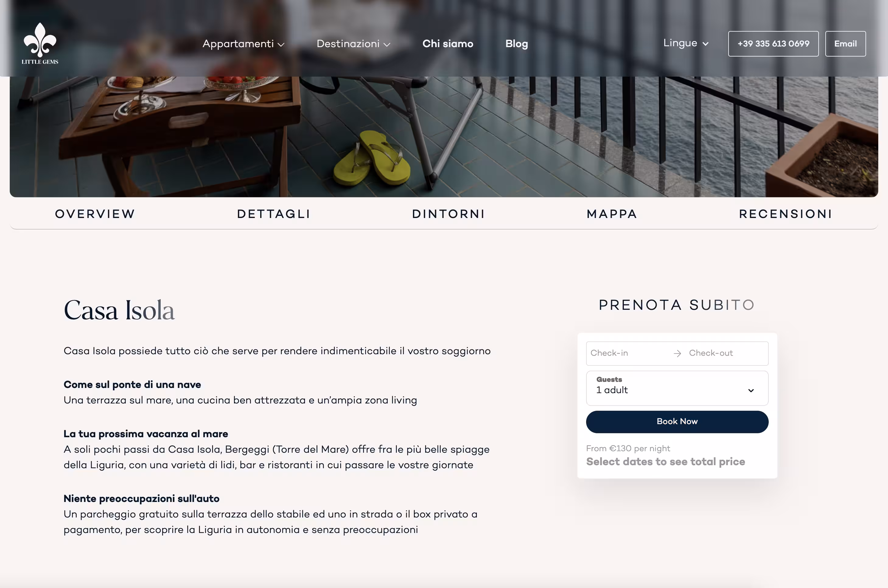Expand the Guests 1 adult dropdown
This screenshot has width=888, height=588.
[x=677, y=388]
